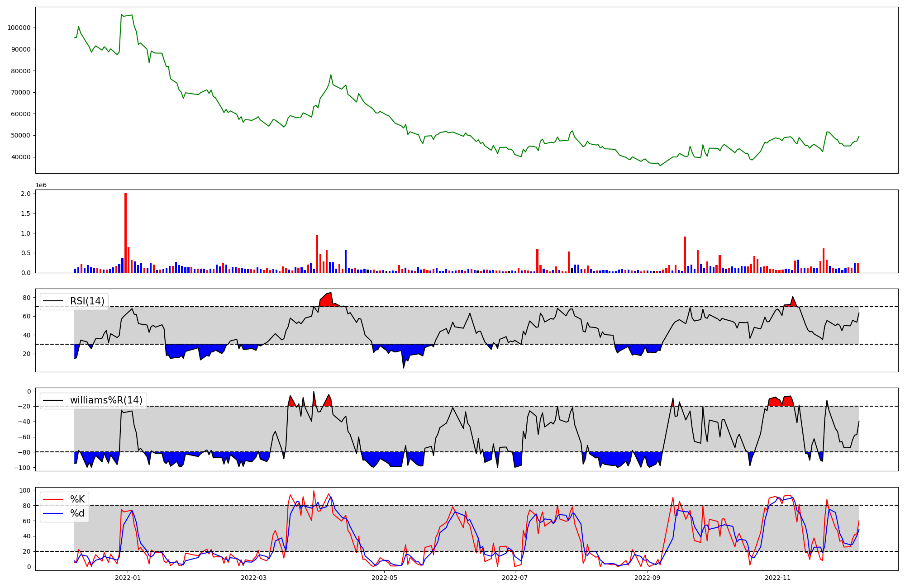This screenshot has width=905, height=588.
Task: Click the RSI(14) legend label
Action: coord(87,301)
